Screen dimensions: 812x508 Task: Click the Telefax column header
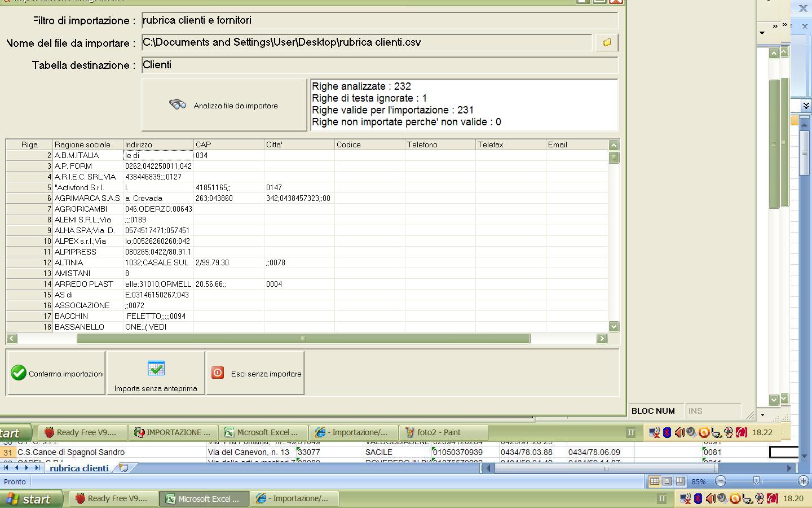(x=511, y=144)
